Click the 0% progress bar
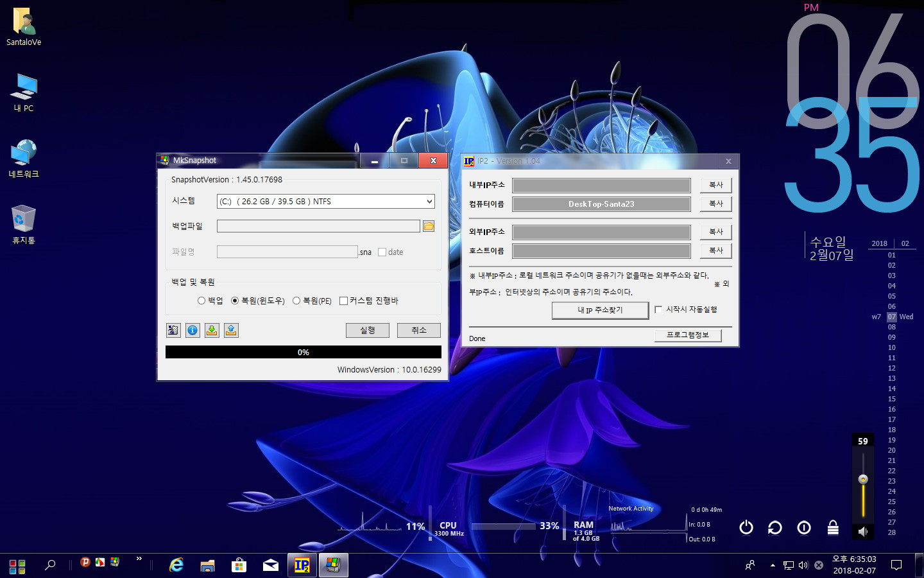This screenshot has width=924, height=578. [304, 352]
